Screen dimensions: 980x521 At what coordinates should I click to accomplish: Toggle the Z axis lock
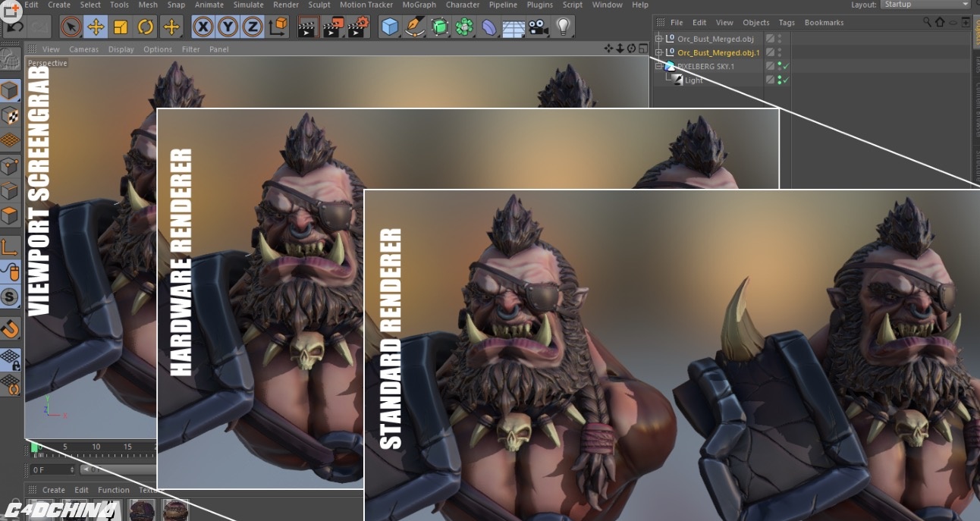[x=253, y=27]
